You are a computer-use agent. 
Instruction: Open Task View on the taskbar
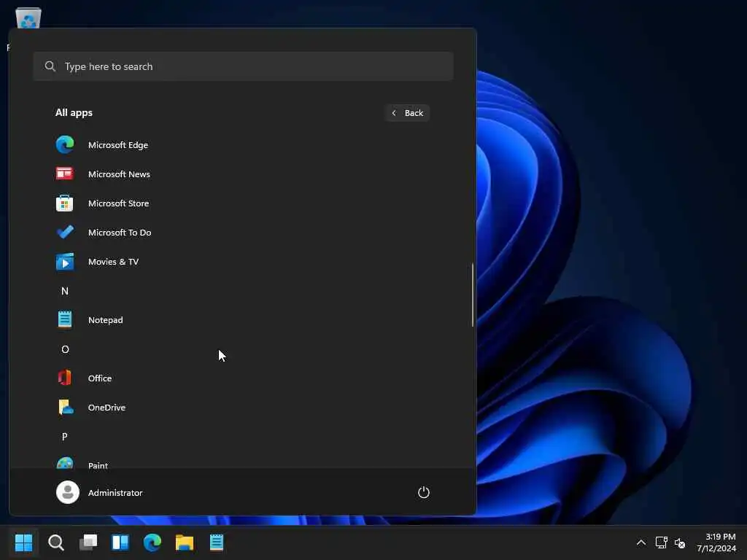pyautogui.click(x=88, y=542)
